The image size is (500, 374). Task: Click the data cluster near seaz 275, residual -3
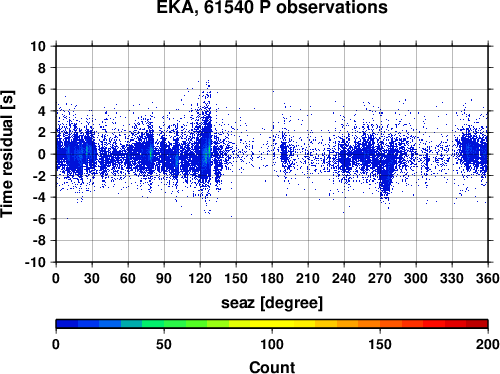coord(386,185)
